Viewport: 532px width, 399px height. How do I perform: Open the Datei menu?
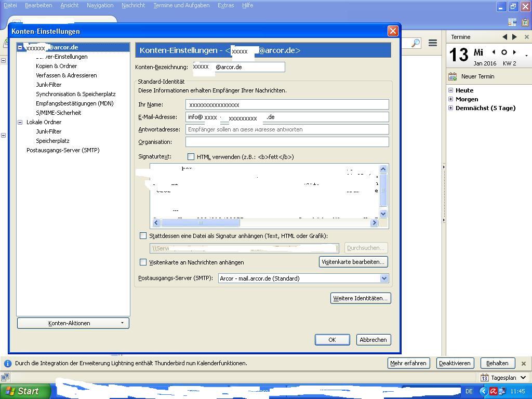(x=10, y=5)
